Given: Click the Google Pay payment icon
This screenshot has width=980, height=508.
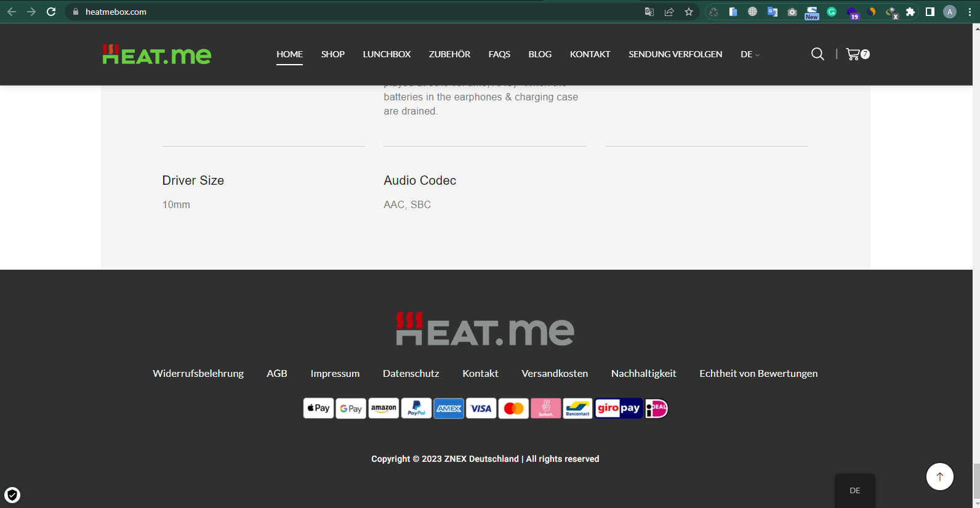Looking at the screenshot, I should point(351,408).
